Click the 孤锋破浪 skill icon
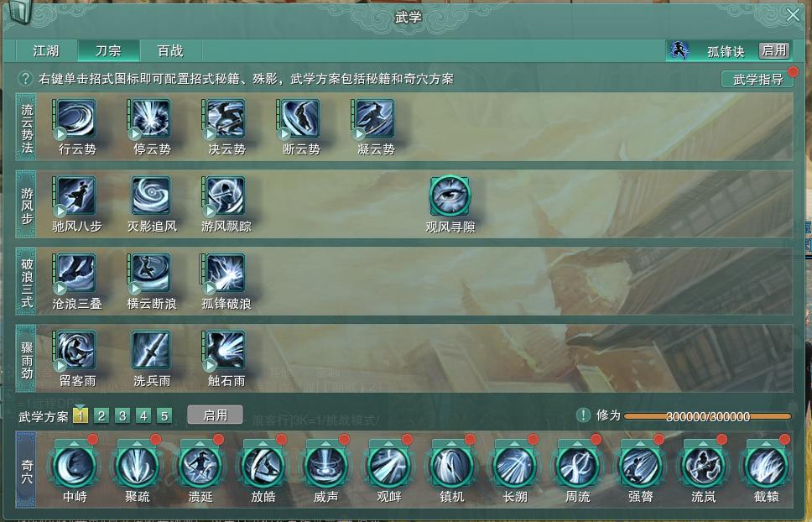 pyautogui.click(x=226, y=273)
